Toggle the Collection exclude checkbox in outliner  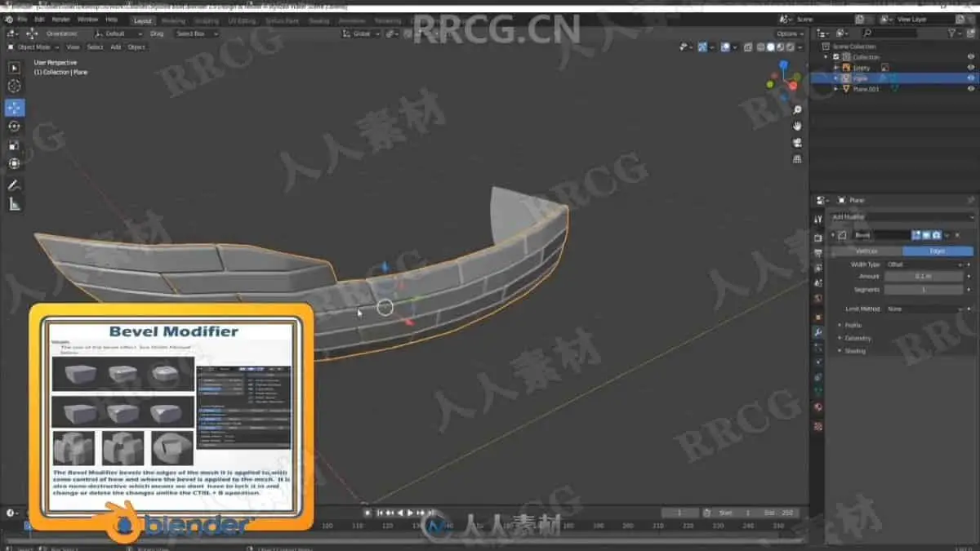836,57
